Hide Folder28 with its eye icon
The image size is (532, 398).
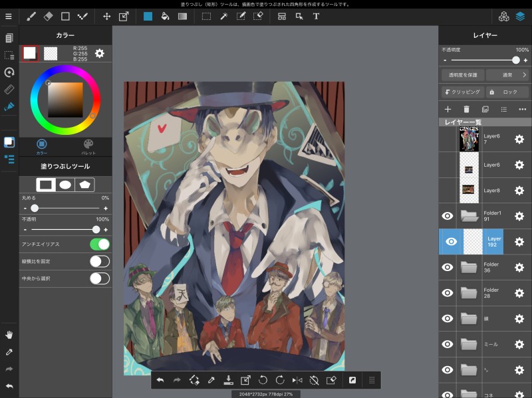(448, 293)
